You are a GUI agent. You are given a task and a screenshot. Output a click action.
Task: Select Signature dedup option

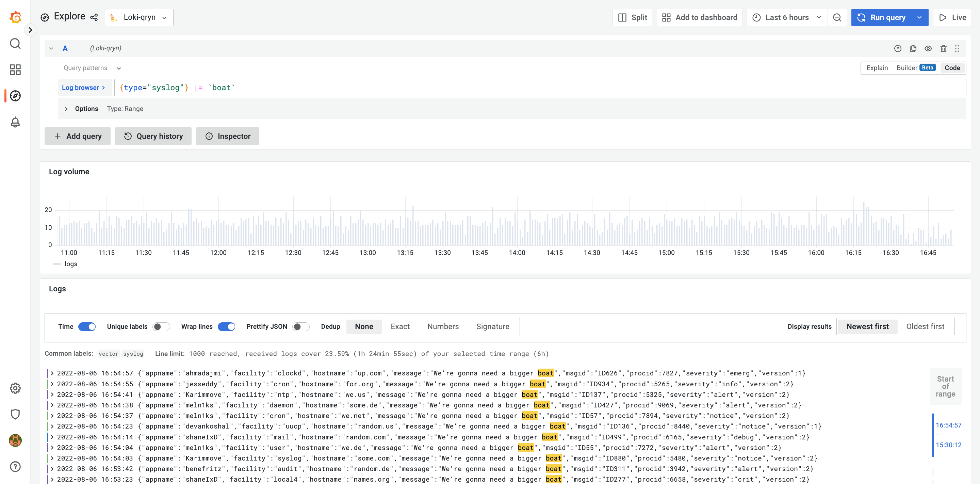click(492, 326)
